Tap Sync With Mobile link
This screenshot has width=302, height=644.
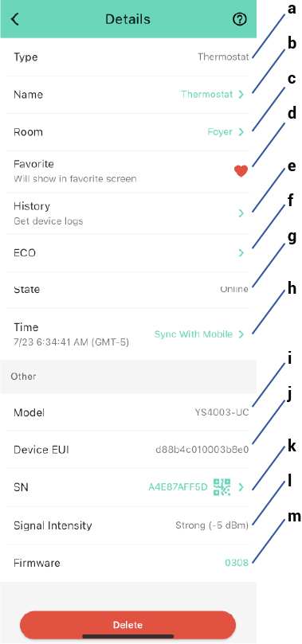pos(194,334)
